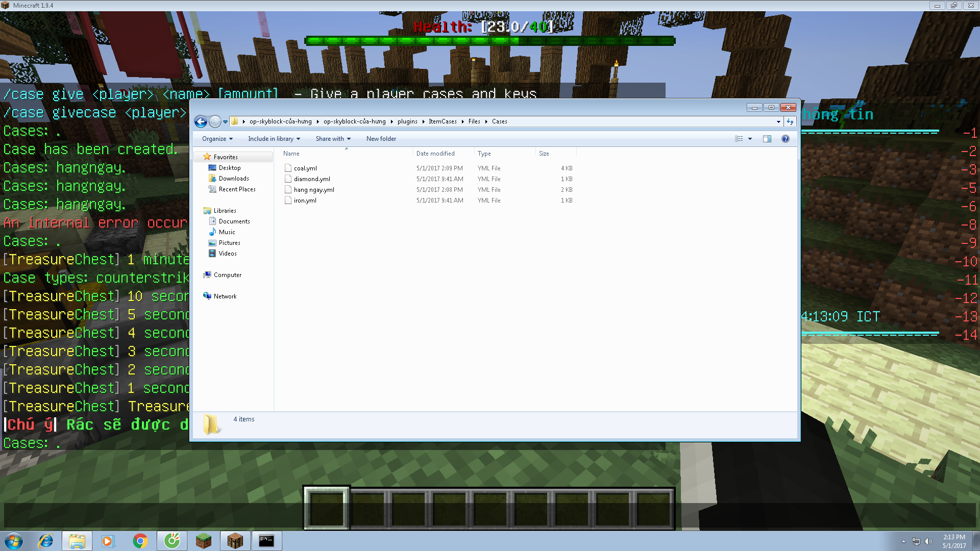Image resolution: width=980 pixels, height=551 pixels.
Task: Select the hang ngay.yml file
Action: (313, 190)
